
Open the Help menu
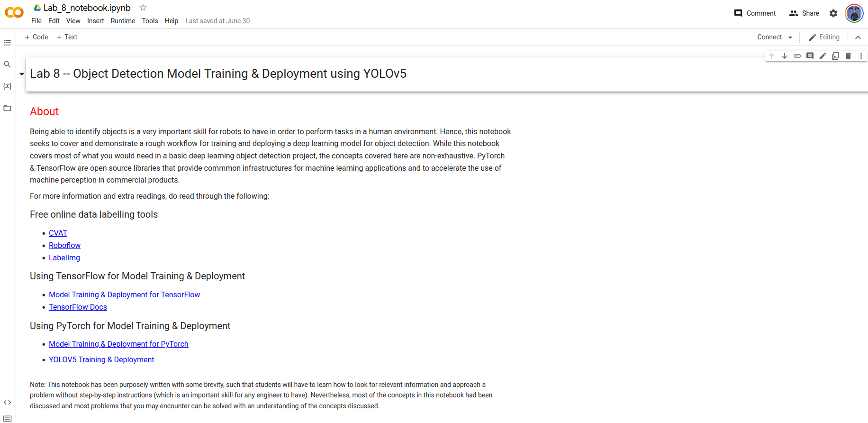coord(172,21)
